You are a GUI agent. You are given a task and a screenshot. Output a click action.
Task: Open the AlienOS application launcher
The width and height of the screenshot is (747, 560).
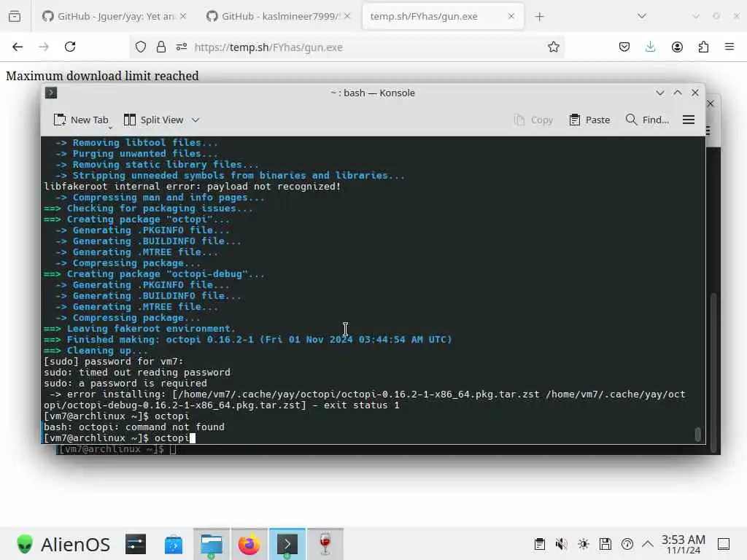coord(63,544)
